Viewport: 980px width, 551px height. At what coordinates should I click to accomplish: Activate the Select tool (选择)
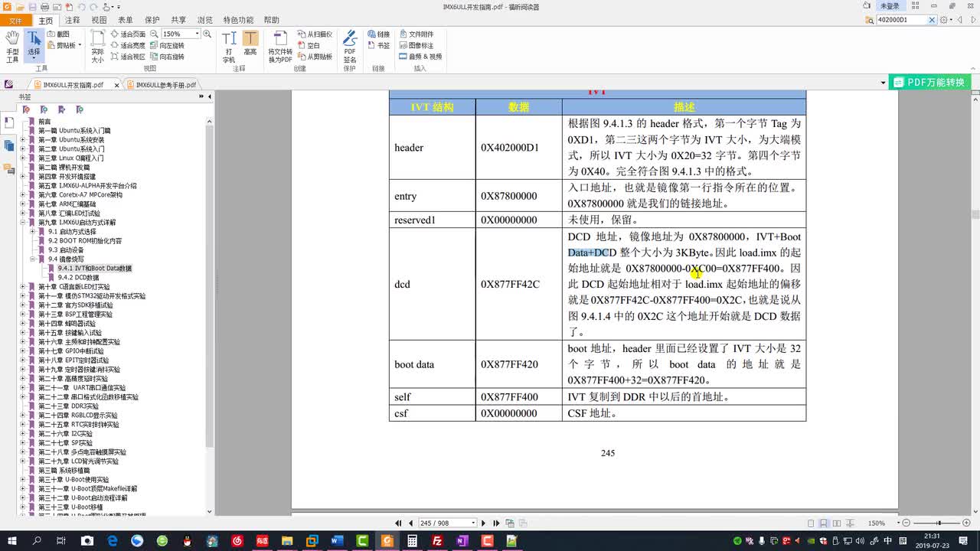click(x=34, y=46)
